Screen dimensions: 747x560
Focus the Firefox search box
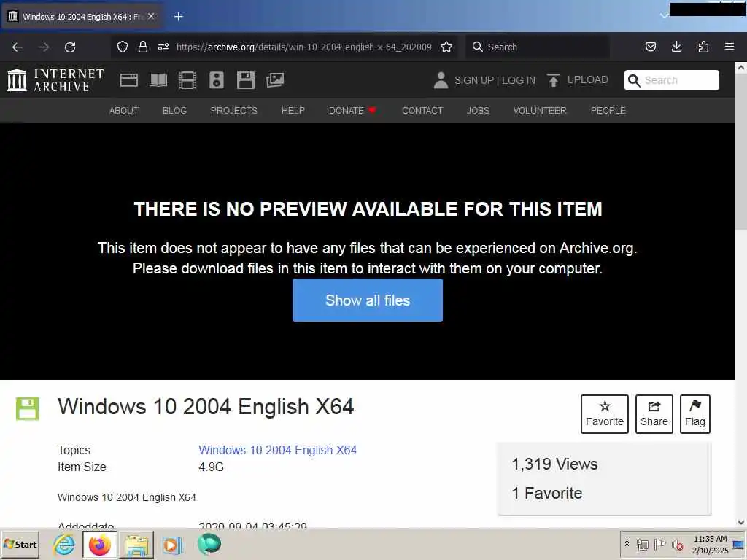(x=538, y=47)
